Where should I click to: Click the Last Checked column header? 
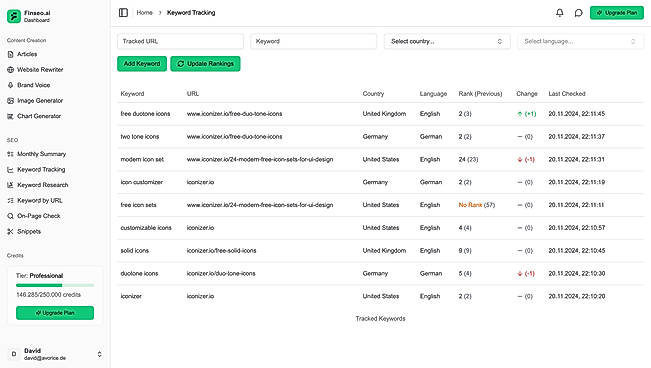(x=567, y=94)
